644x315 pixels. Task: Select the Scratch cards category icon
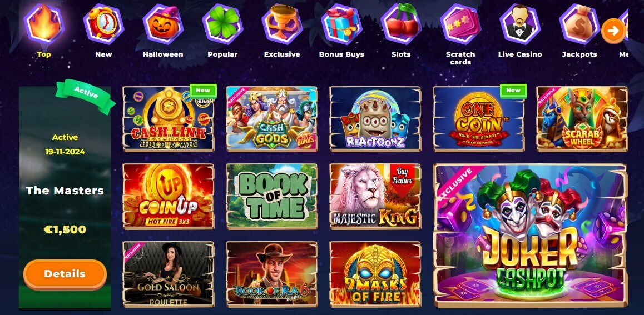click(x=461, y=24)
